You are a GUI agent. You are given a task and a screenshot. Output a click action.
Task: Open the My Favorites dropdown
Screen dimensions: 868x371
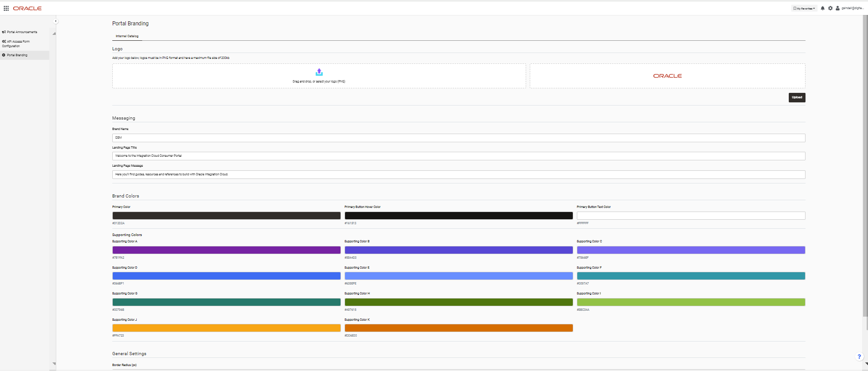[x=804, y=8]
